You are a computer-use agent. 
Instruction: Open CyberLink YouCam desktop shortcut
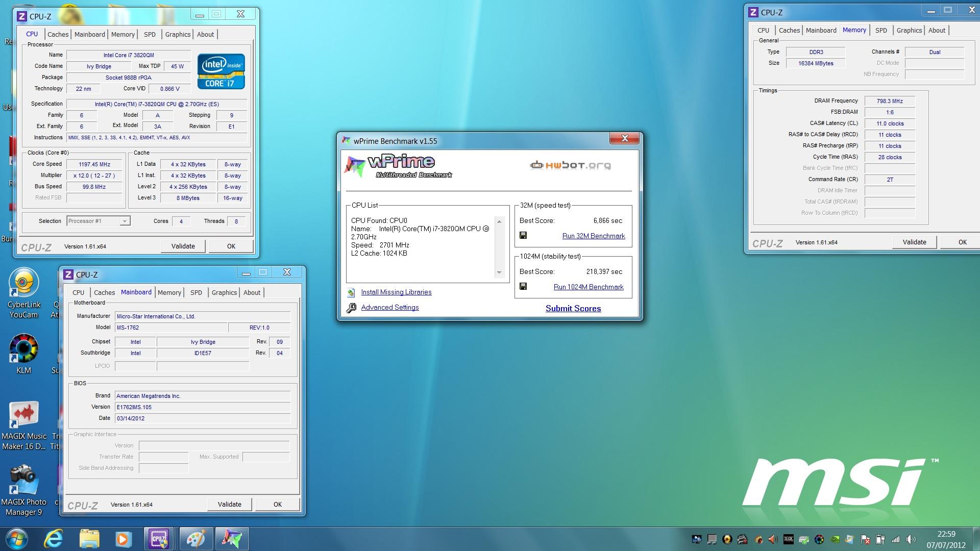[23, 293]
